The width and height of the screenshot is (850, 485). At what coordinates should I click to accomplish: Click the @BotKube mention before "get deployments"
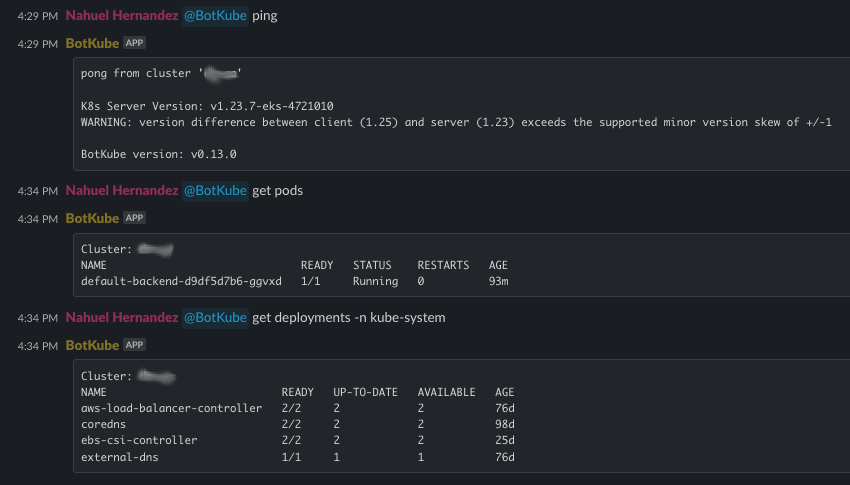[215, 317]
